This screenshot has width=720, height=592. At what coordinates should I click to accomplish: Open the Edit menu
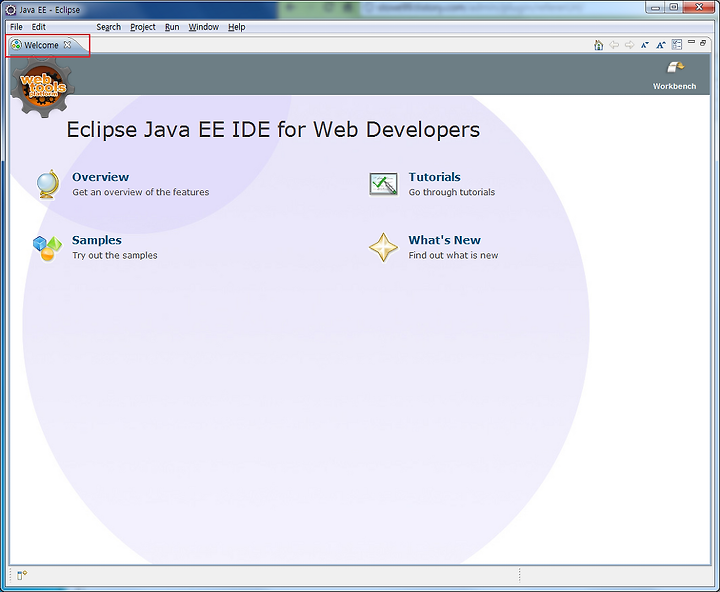click(39, 27)
